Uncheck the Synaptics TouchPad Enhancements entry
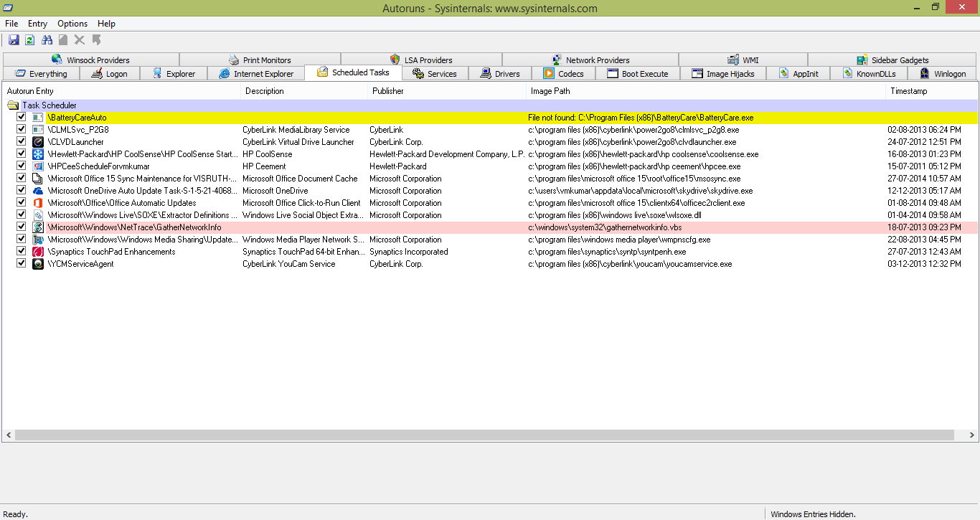 [x=22, y=251]
